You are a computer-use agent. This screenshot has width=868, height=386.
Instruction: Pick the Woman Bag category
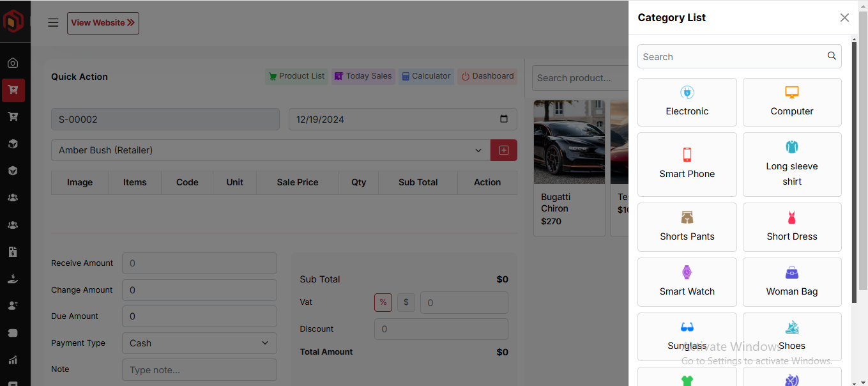[x=791, y=282]
